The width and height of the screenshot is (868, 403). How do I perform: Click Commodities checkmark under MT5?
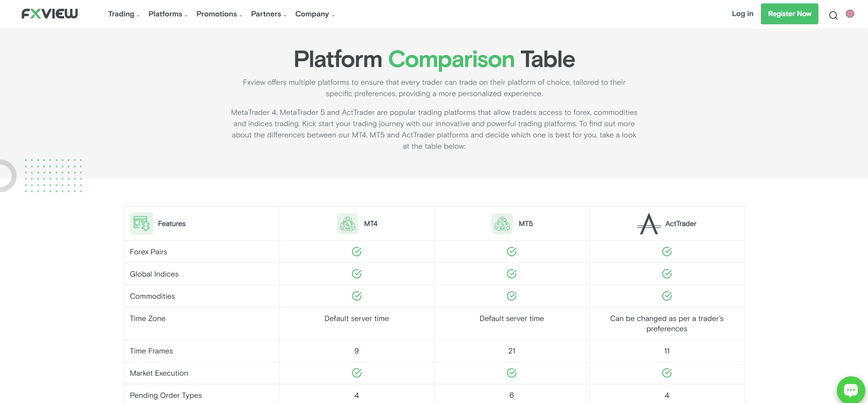coord(512,296)
